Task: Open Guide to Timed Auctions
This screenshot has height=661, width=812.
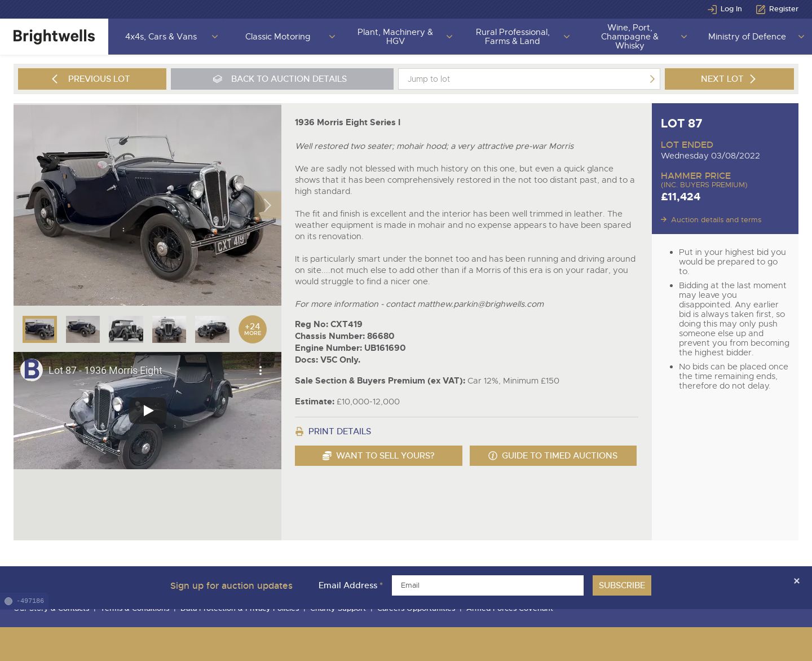Action: click(x=553, y=456)
